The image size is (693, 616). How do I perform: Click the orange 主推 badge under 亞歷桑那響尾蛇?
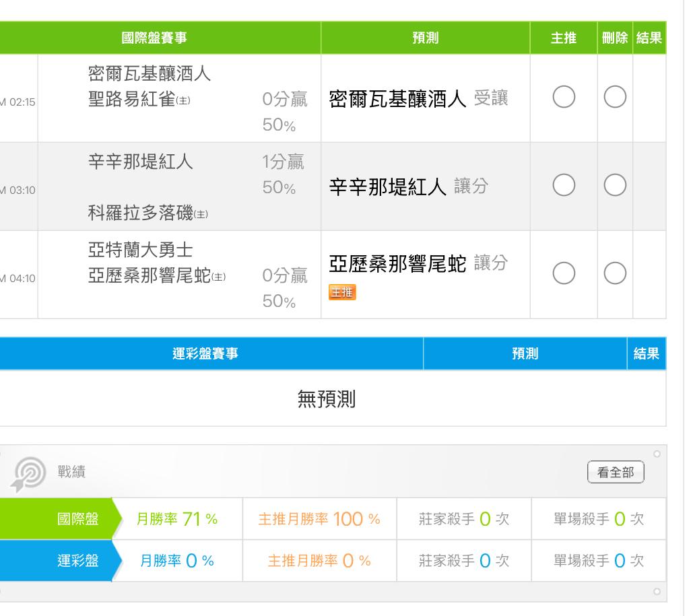342,292
